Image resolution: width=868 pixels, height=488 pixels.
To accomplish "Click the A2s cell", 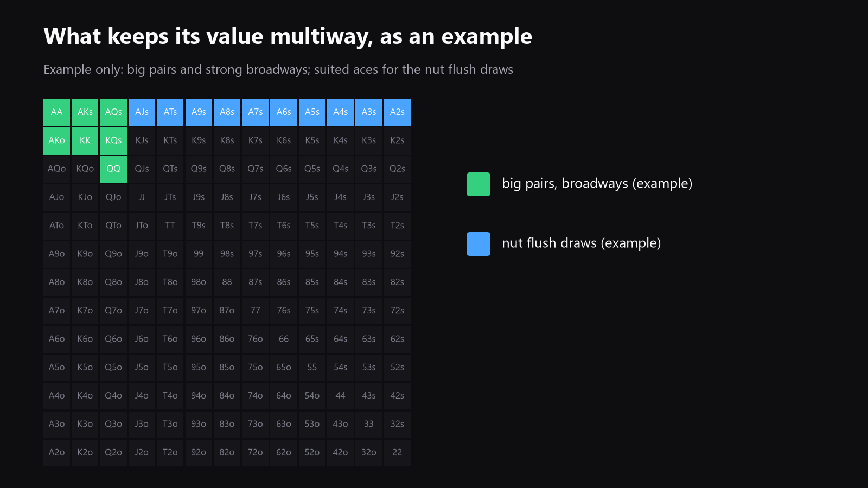I will coord(397,112).
